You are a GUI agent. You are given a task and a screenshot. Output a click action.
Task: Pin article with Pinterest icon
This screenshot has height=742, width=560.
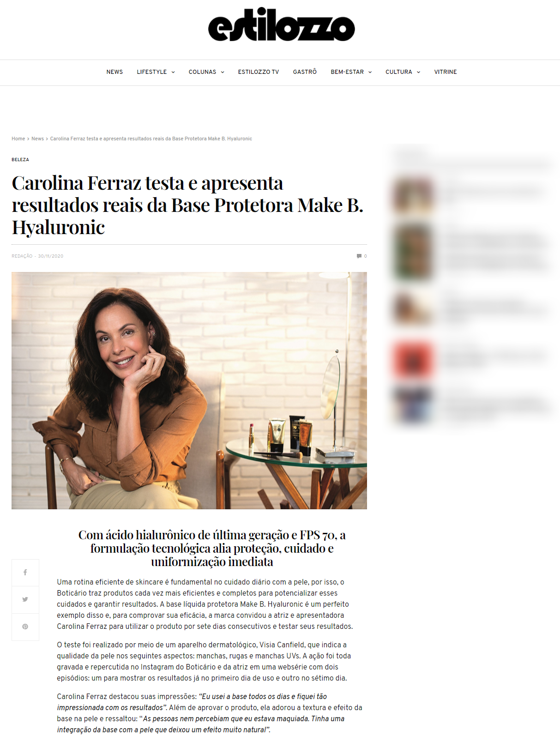click(25, 627)
